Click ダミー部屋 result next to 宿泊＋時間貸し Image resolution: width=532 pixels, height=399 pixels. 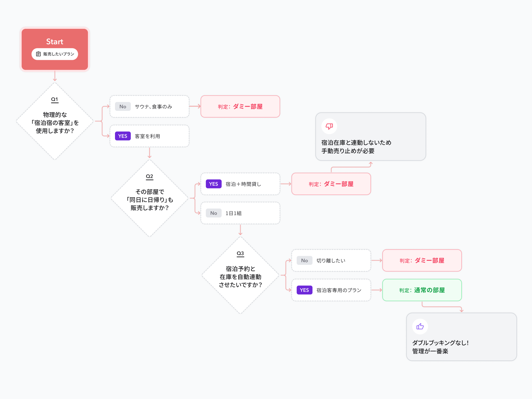[x=331, y=184]
